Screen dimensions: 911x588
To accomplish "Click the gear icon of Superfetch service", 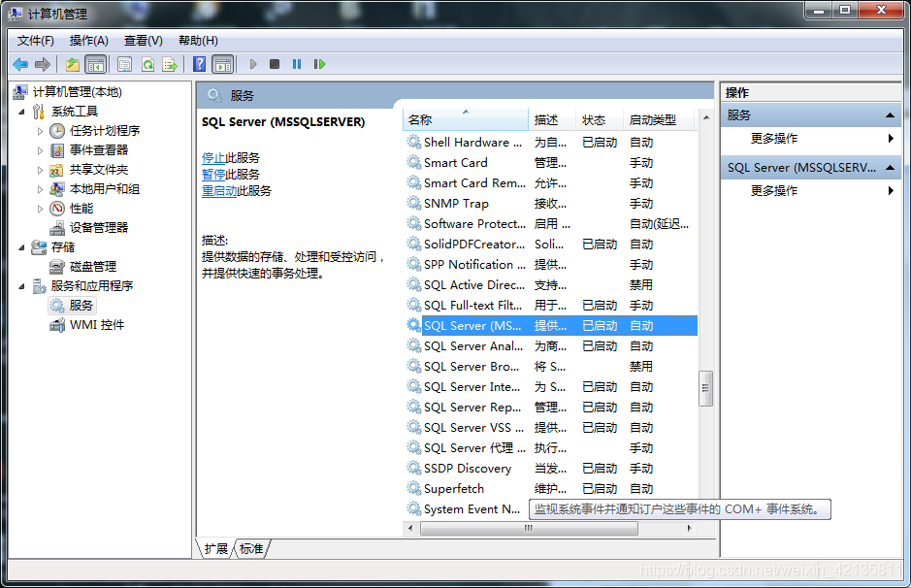I will click(413, 489).
